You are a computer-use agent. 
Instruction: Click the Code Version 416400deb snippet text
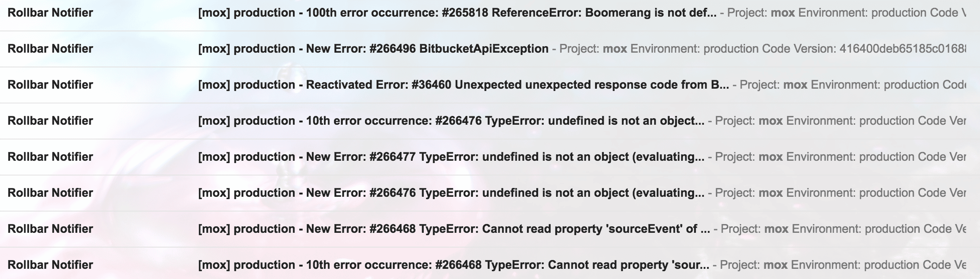(879, 49)
